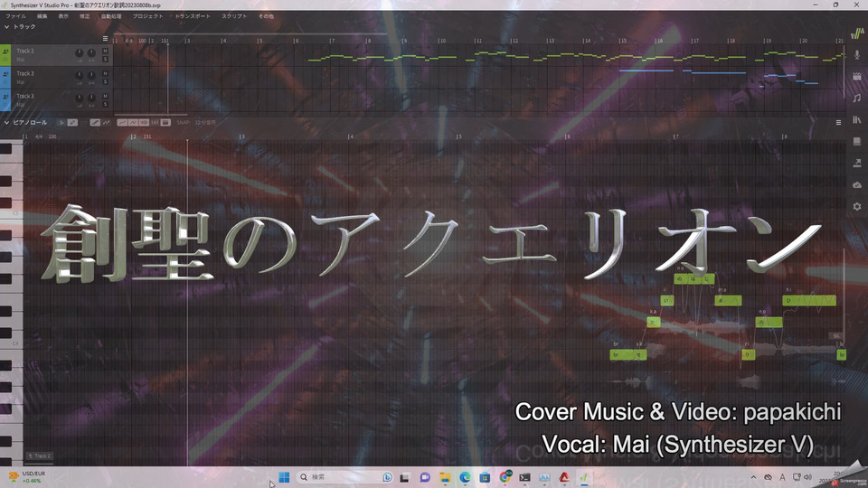Open piano roll hamburger menu

pos(838,122)
